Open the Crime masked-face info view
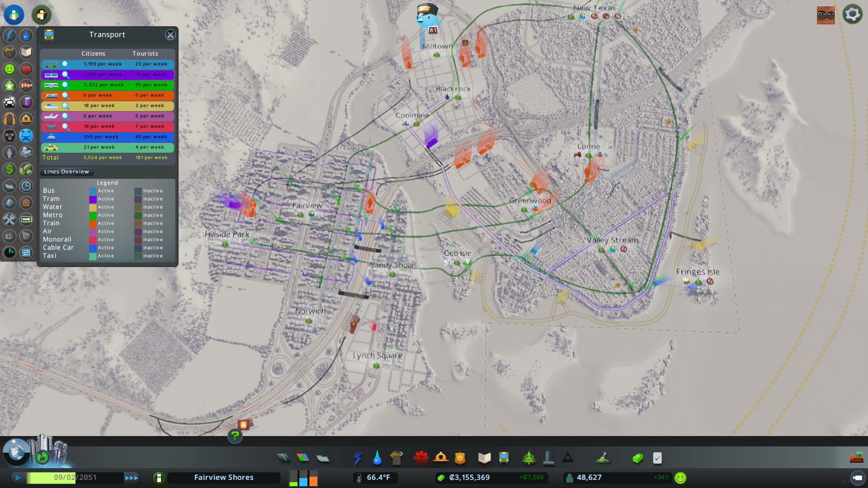This screenshot has width=868, height=488. coord(9,136)
